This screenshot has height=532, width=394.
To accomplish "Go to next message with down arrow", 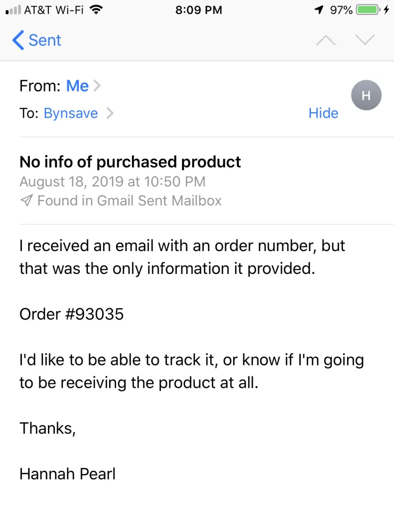I will pyautogui.click(x=365, y=40).
